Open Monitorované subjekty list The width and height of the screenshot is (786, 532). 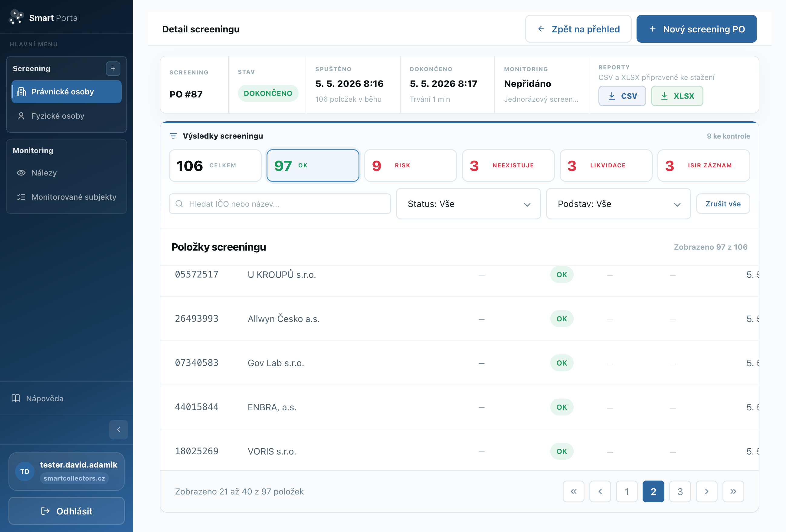[x=66, y=197]
